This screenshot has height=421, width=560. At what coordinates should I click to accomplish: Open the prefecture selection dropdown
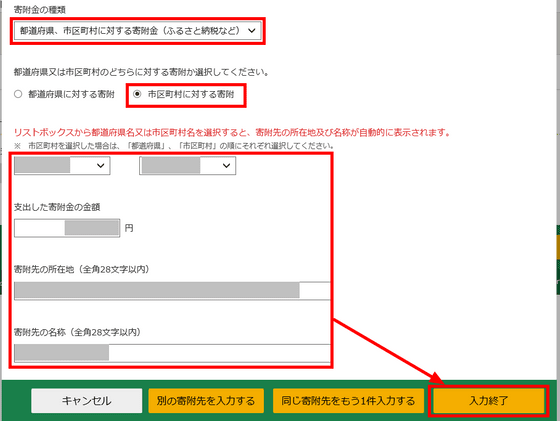tap(62, 166)
